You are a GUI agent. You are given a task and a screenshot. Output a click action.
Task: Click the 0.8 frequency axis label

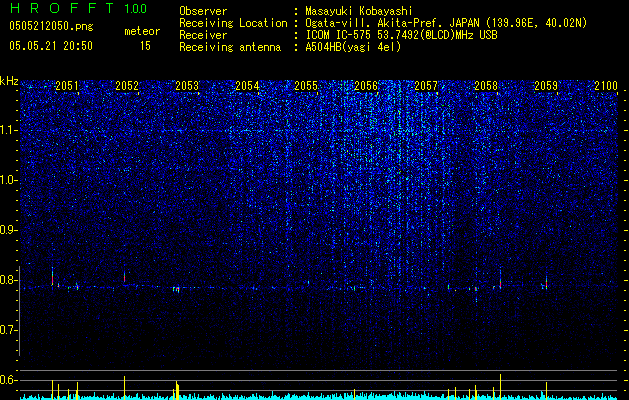9,280
